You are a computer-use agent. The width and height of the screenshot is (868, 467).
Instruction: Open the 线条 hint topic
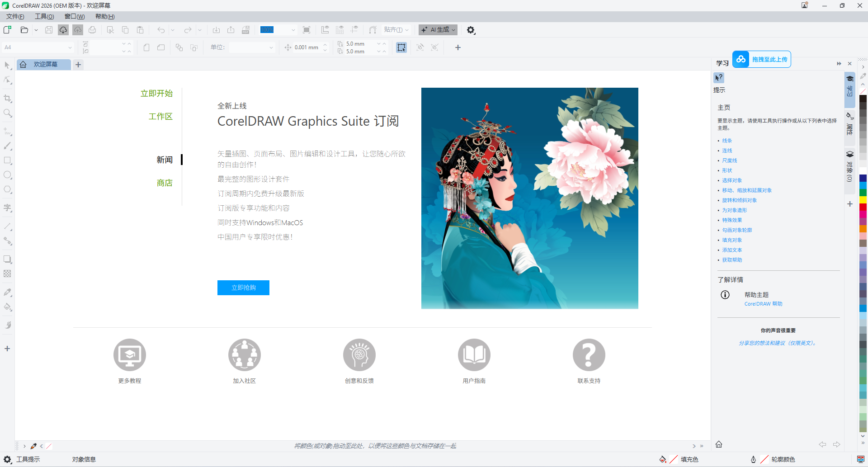click(727, 141)
